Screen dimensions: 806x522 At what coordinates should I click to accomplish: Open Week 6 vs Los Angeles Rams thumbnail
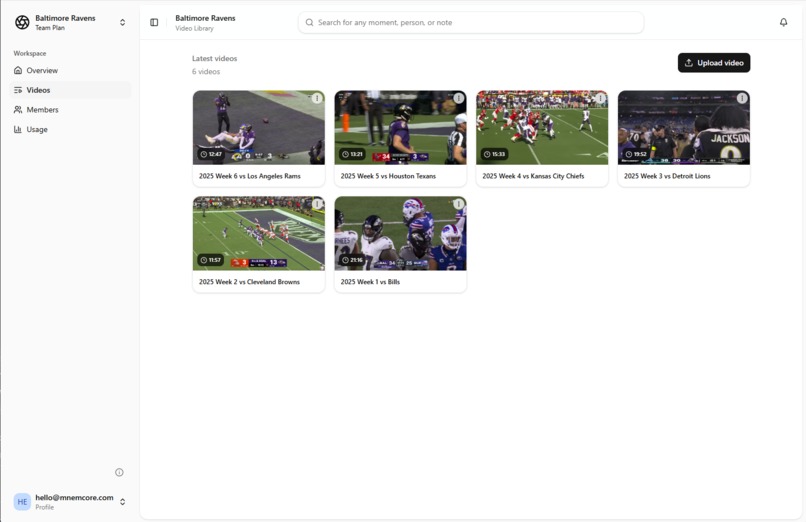pyautogui.click(x=259, y=128)
